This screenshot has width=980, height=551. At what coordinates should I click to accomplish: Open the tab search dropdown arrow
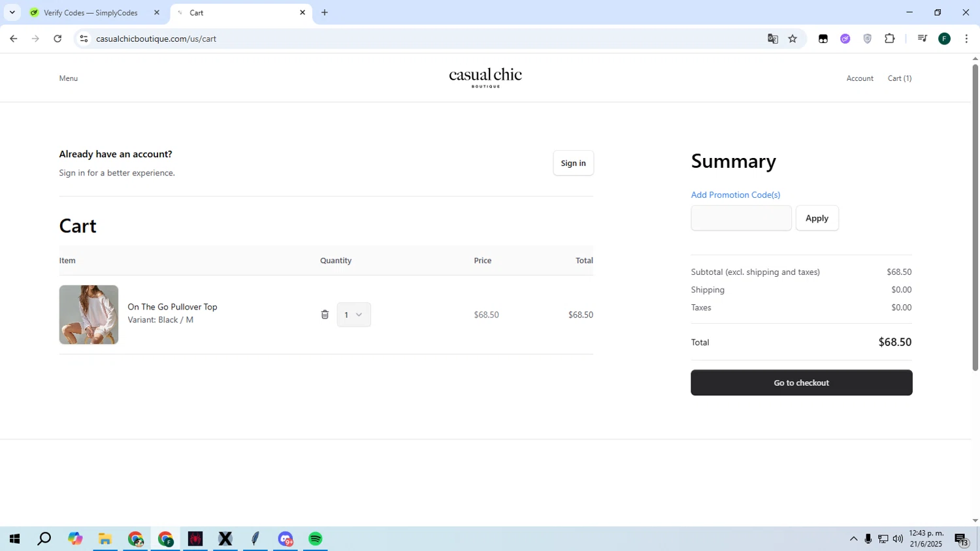[12, 12]
